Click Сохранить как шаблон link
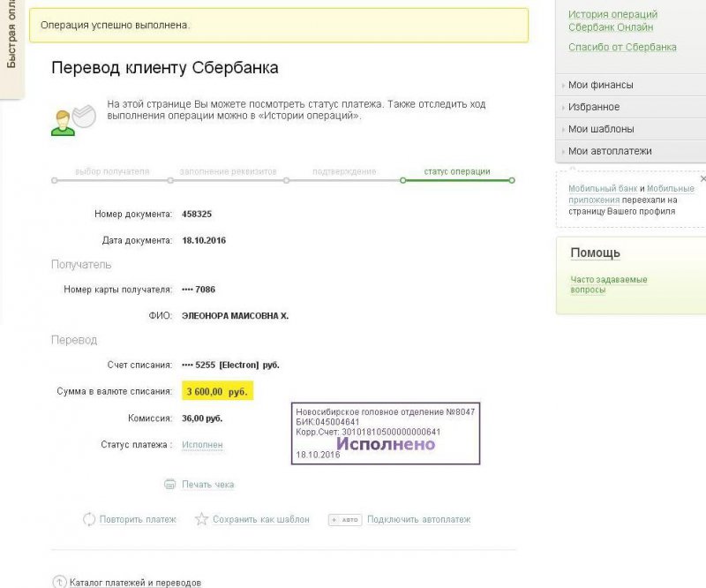The height and width of the screenshot is (588, 706). (x=261, y=519)
